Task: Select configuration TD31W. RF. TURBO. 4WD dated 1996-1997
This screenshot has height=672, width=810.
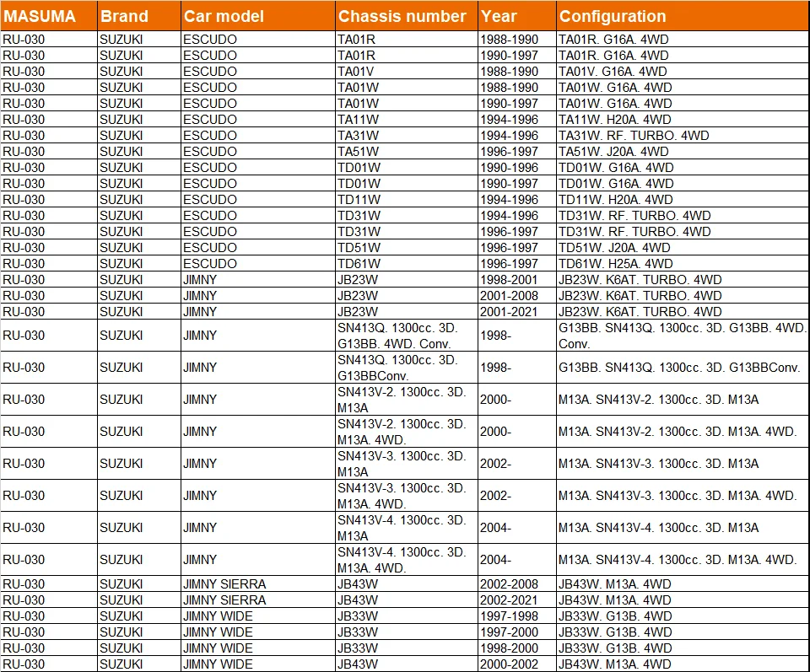Action: tap(683, 231)
